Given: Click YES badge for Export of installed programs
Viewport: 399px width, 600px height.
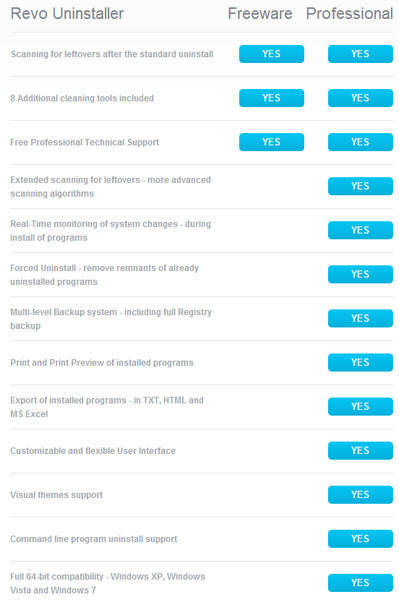Looking at the screenshot, I should (x=360, y=406).
